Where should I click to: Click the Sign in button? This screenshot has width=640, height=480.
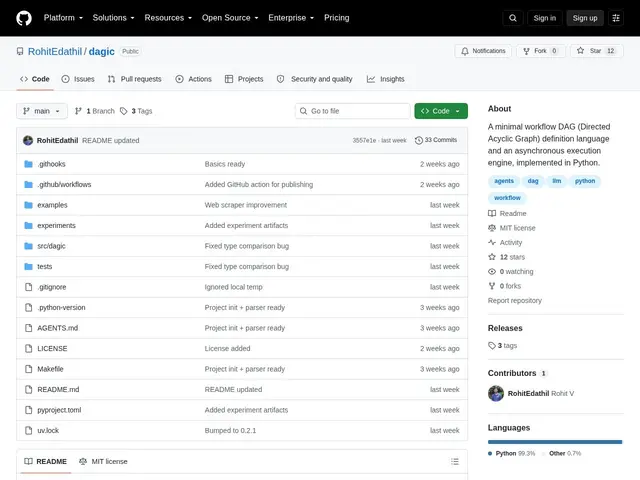(x=544, y=18)
